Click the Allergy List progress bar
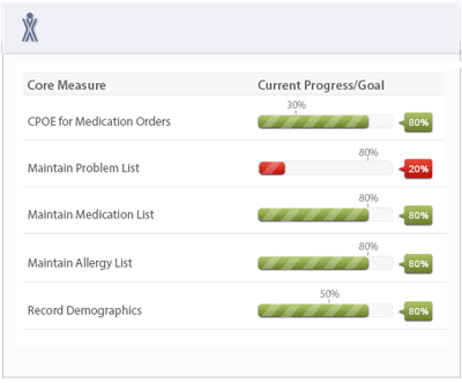The height and width of the screenshot is (383, 462). point(325,263)
